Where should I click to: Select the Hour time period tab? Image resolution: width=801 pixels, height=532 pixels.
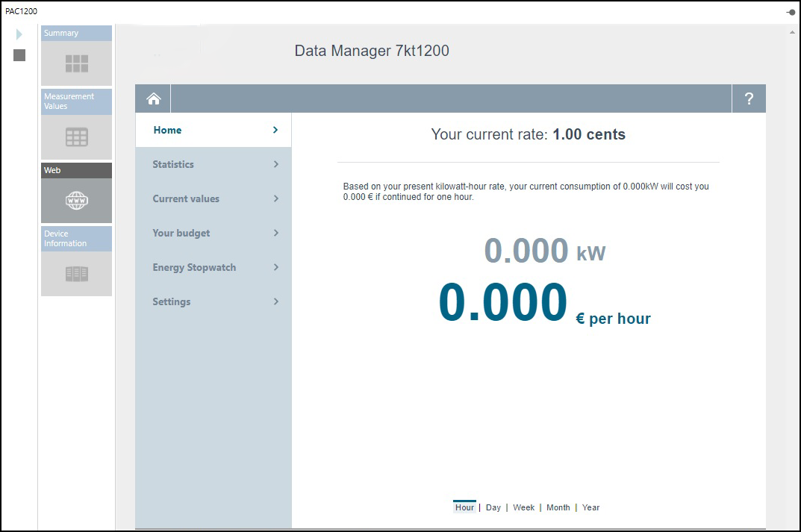(x=464, y=507)
